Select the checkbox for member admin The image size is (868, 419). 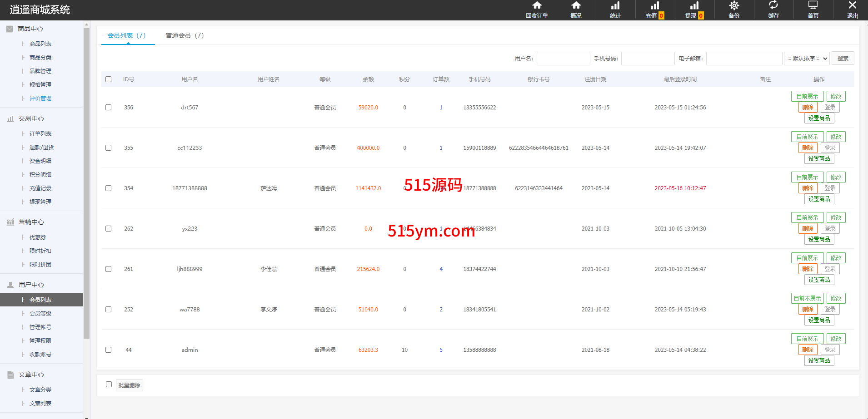tap(108, 350)
